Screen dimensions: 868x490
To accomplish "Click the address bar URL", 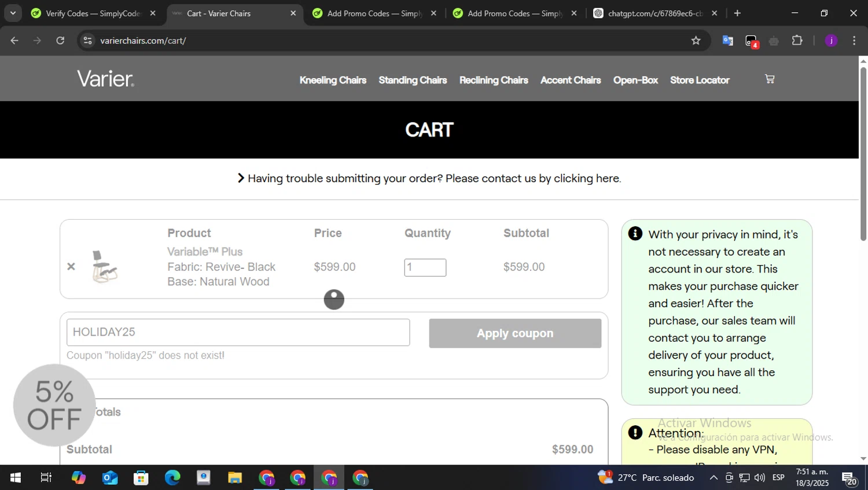I will click(x=143, y=40).
